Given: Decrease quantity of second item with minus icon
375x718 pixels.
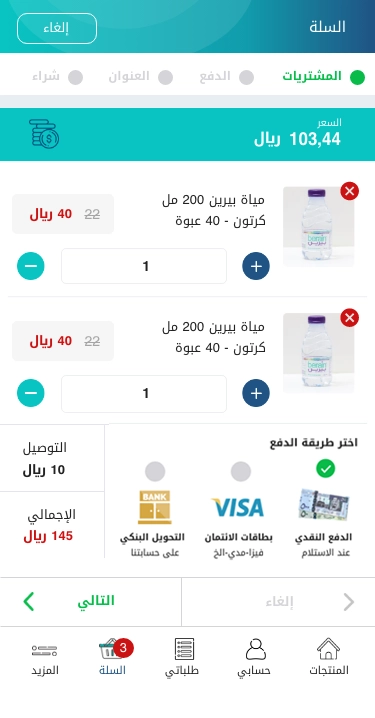Looking at the screenshot, I should (x=31, y=393).
